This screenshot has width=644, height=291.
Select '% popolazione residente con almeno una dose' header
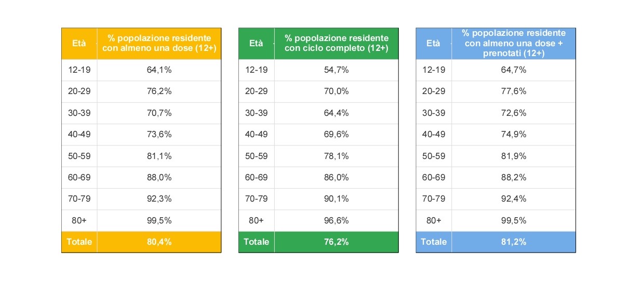[159, 44]
